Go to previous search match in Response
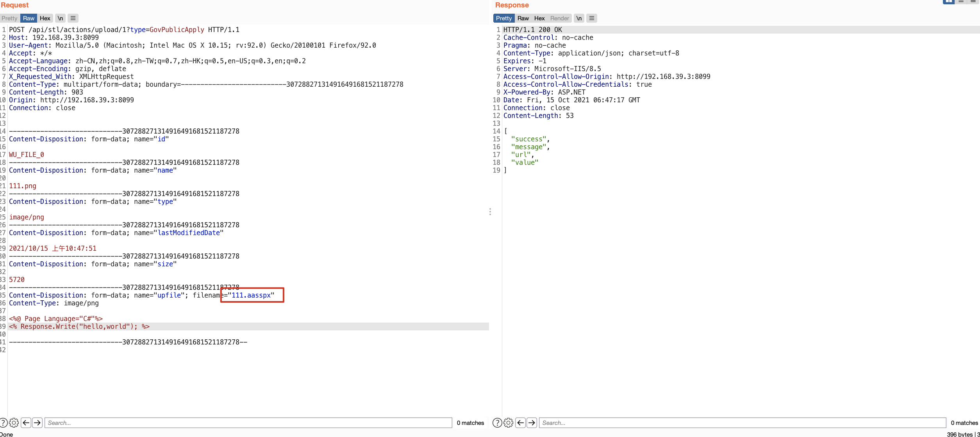This screenshot has height=437, width=980. click(x=520, y=423)
